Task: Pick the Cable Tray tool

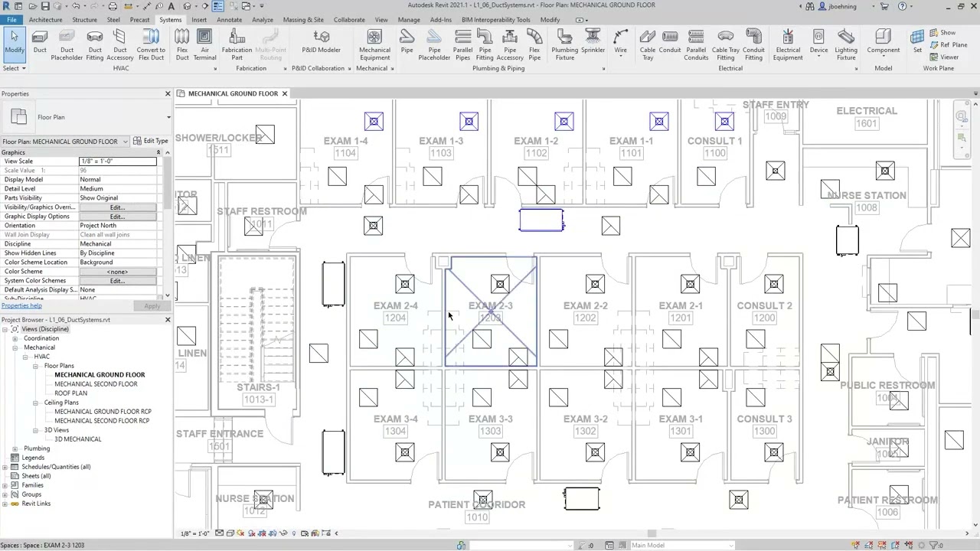Action: (648, 44)
